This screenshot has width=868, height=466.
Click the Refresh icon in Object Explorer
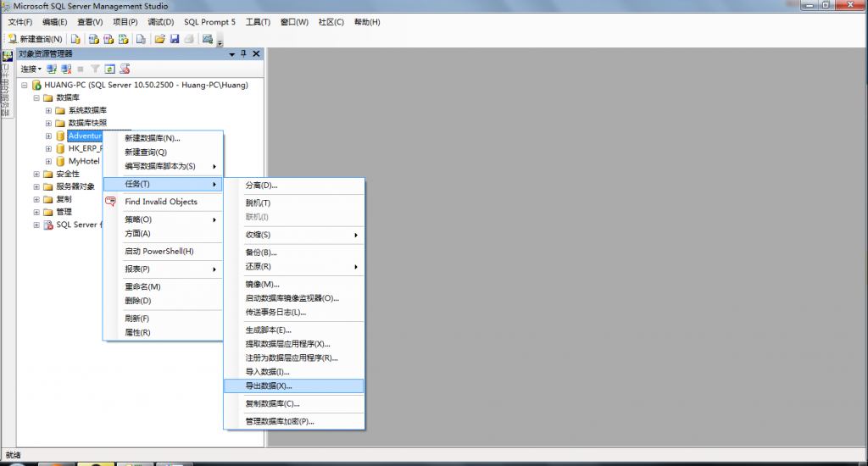tap(109, 69)
